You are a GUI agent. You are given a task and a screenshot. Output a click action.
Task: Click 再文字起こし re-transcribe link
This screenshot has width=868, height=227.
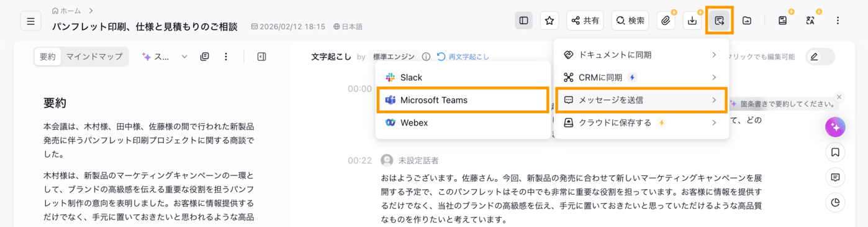(463, 57)
